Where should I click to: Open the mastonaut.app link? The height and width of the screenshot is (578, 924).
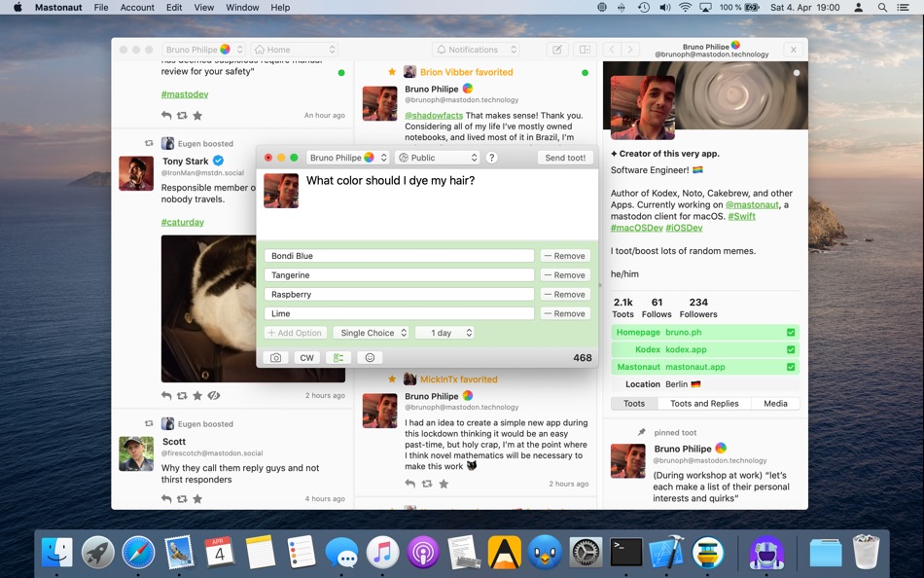[695, 367]
